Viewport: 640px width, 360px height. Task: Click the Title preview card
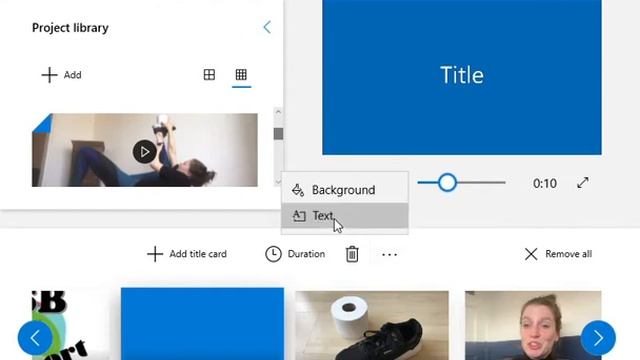[x=462, y=77]
